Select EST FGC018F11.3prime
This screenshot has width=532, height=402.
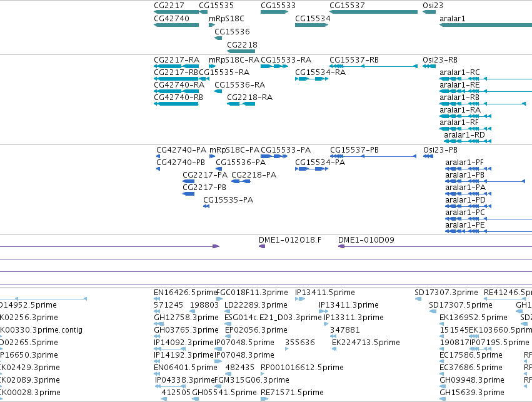point(252,293)
